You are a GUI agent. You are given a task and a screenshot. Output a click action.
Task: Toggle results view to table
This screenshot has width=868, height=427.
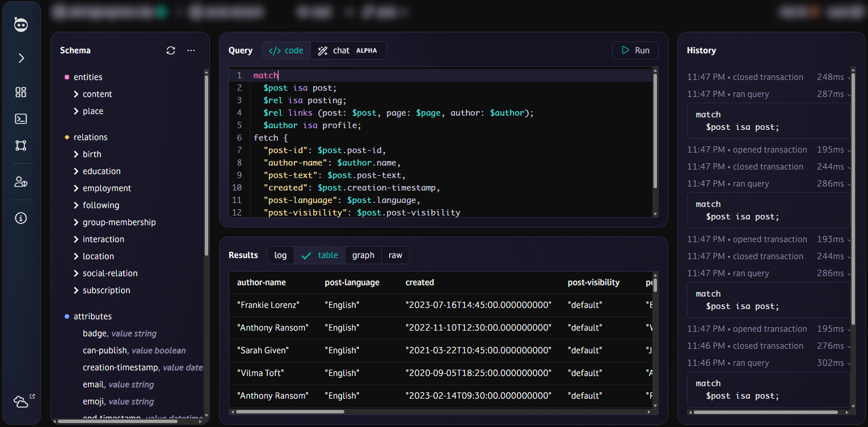[319, 255]
